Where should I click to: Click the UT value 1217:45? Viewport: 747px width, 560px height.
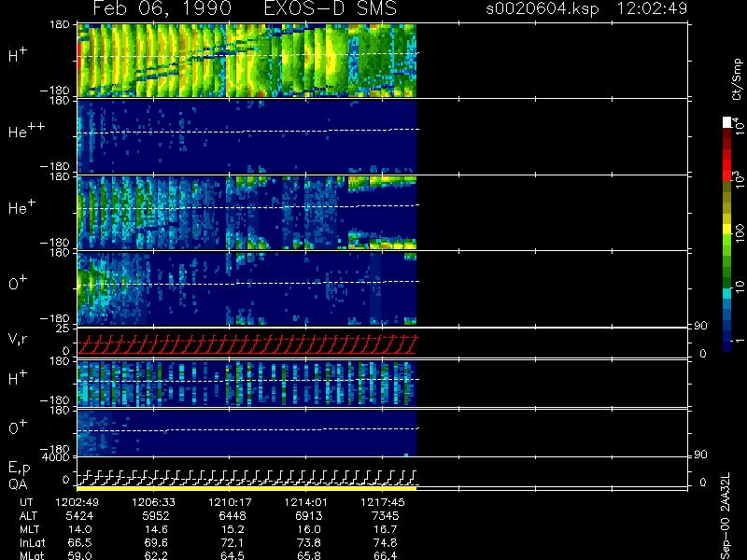(x=382, y=502)
